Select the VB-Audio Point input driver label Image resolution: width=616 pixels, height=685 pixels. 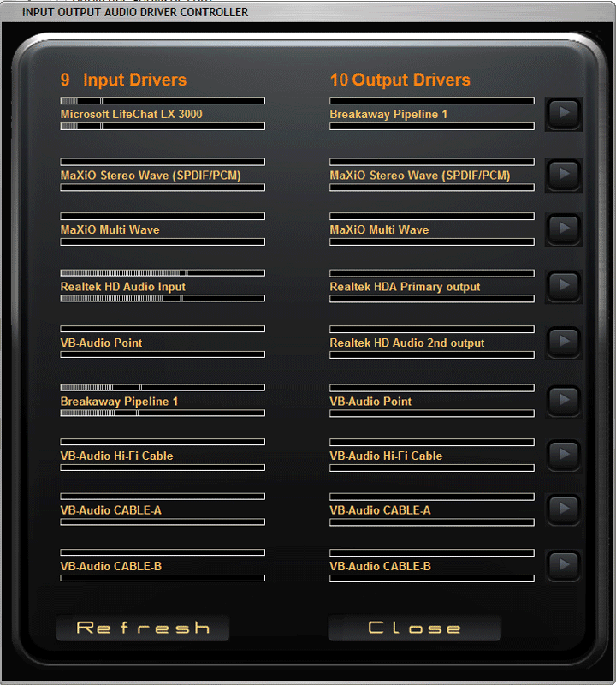(x=101, y=342)
